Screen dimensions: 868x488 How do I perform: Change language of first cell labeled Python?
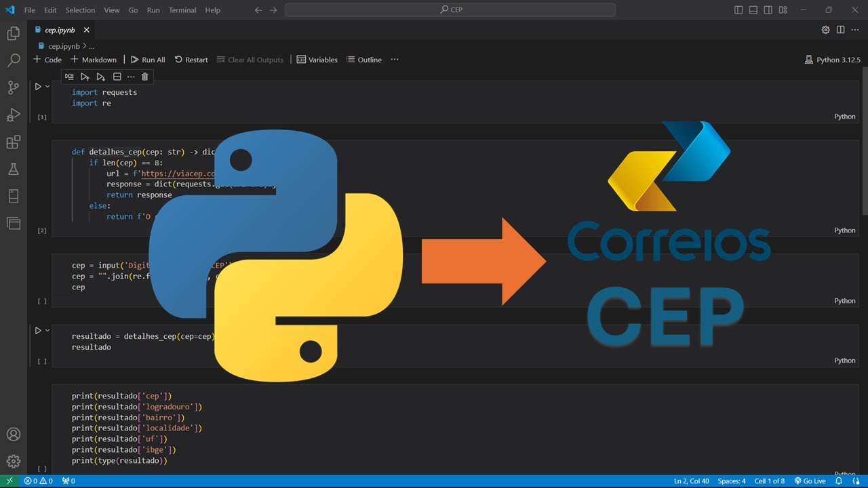pos(845,117)
